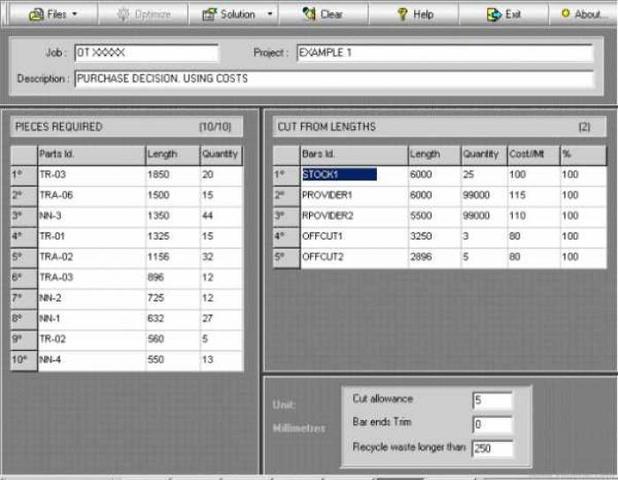The image size is (618, 480).
Task: Click the Recycle waste longer than field
Action: tap(492, 448)
